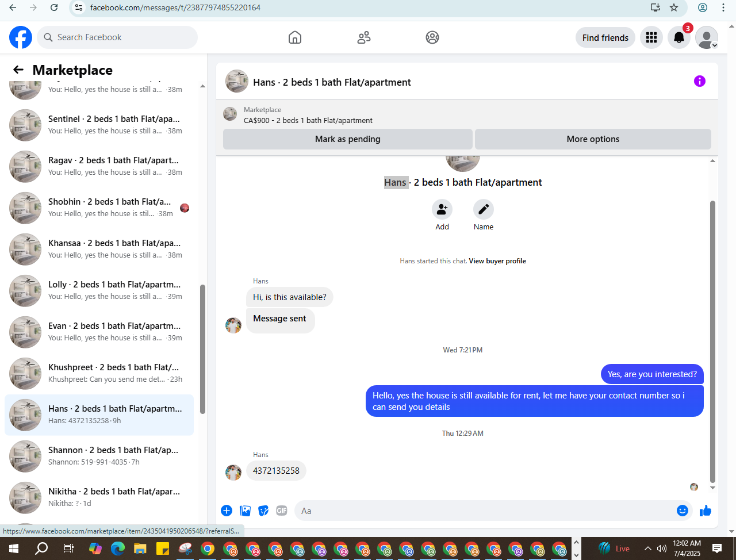Click the chat messages scrollbar
This screenshot has width=736, height=560.
(713, 342)
